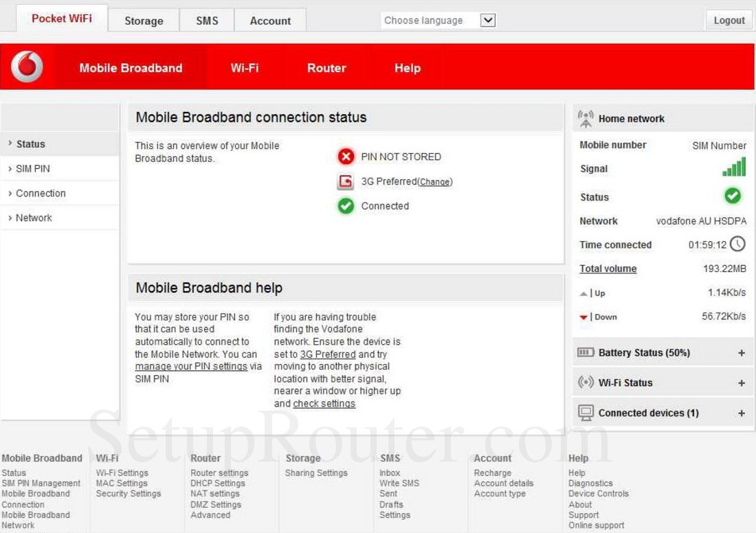Click the Logout button
Viewport: 756px width, 533px height.
[728, 20]
